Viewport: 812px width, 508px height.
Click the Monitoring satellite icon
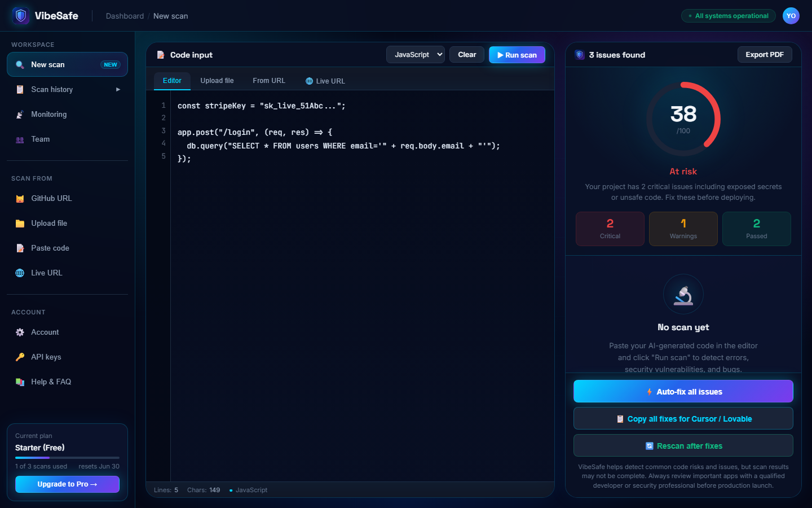click(x=20, y=115)
